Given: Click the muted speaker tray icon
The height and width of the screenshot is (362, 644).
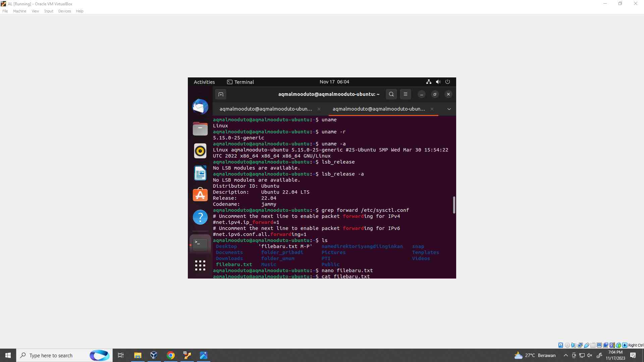Looking at the screenshot, I should coord(590,355).
